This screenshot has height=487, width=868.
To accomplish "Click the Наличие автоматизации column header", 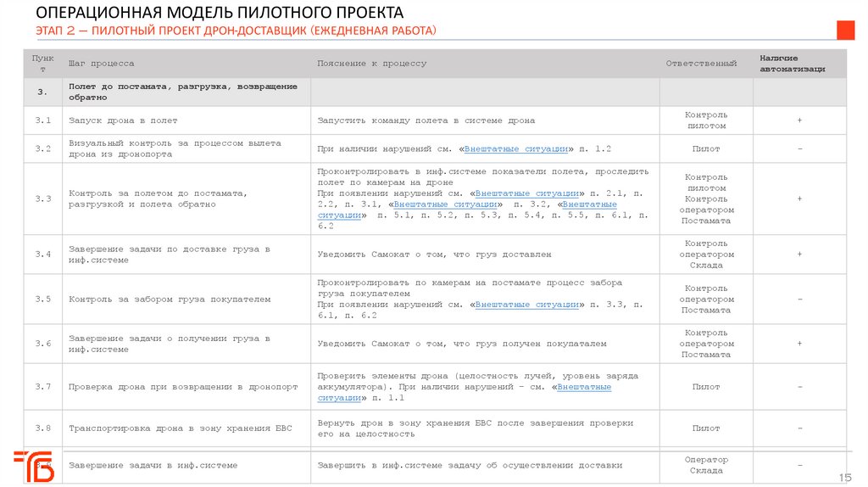I will click(x=793, y=63).
